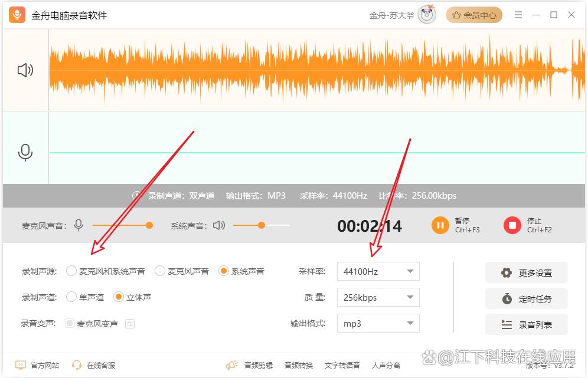Image resolution: width=588 pixels, height=378 pixels.
Task: Enable the 麦克风变声 checkbox
Action: click(x=70, y=323)
